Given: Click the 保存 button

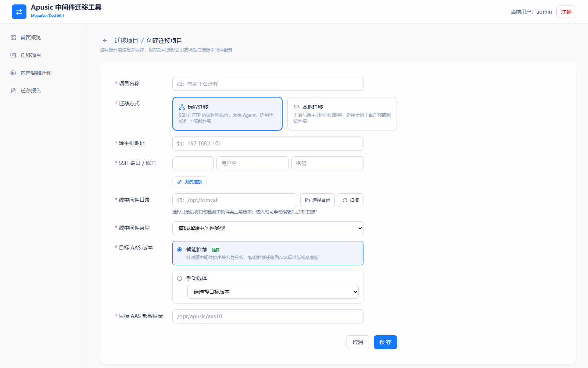Looking at the screenshot, I should tap(386, 342).
